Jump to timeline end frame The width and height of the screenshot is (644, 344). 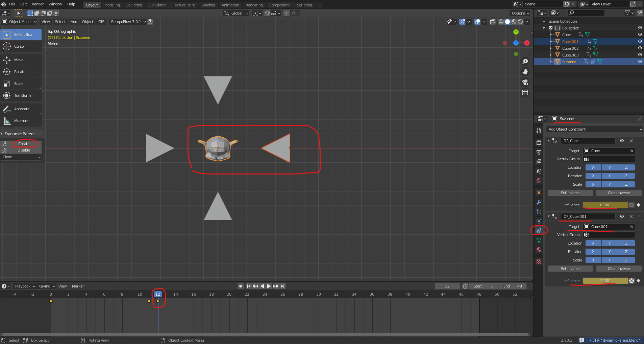pos(283,286)
